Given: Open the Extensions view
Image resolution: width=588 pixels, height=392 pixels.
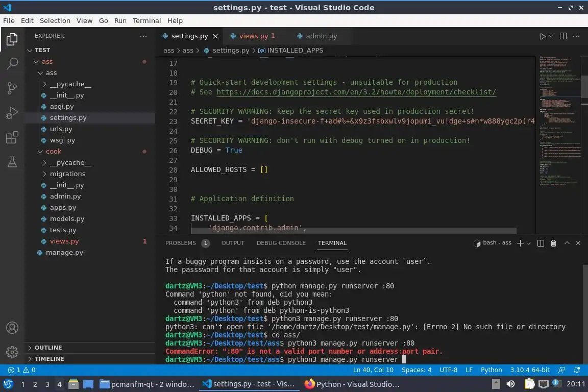Looking at the screenshot, I should click(12, 138).
